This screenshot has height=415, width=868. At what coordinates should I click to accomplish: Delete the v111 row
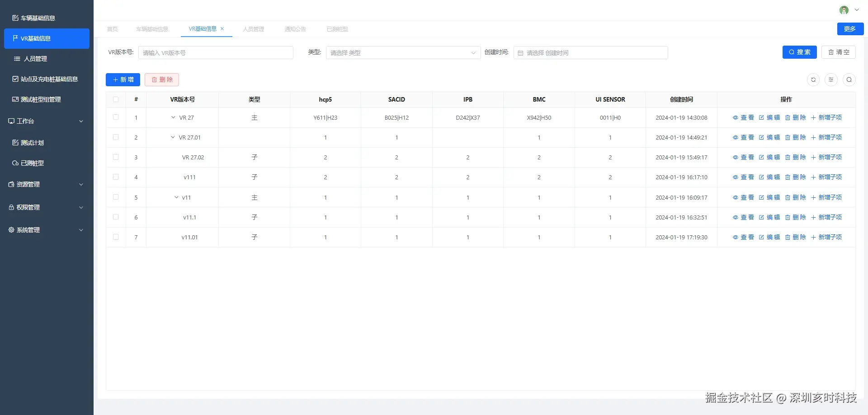(796, 177)
